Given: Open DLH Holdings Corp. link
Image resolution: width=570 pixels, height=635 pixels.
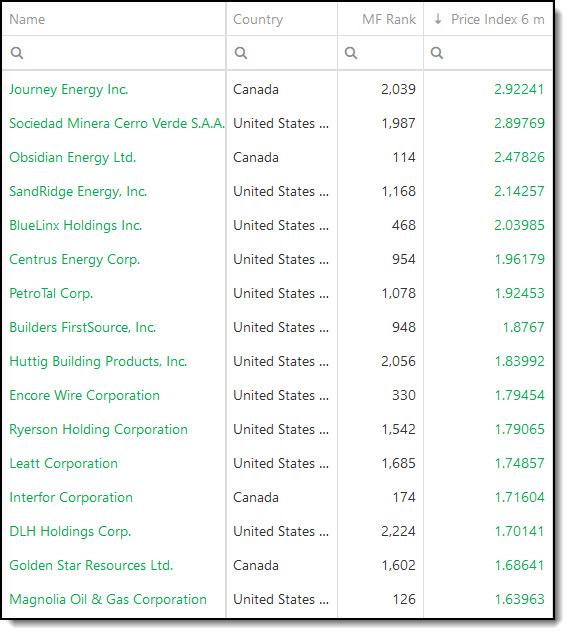Looking at the screenshot, I should [x=70, y=532].
